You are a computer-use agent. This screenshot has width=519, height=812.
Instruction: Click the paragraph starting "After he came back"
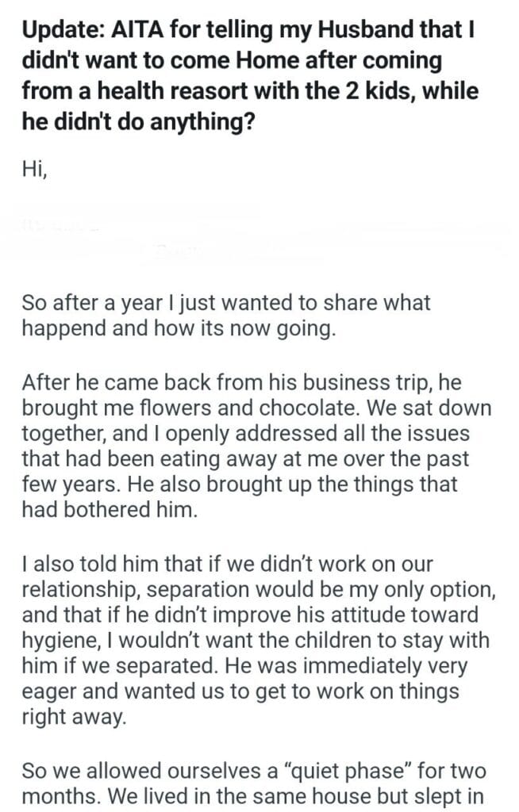coord(256,445)
